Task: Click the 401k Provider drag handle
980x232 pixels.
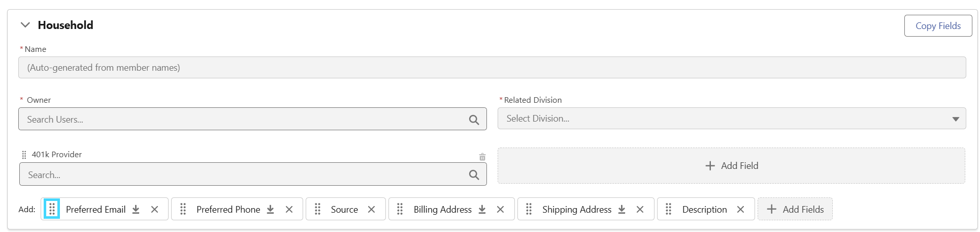Action: tap(24, 155)
